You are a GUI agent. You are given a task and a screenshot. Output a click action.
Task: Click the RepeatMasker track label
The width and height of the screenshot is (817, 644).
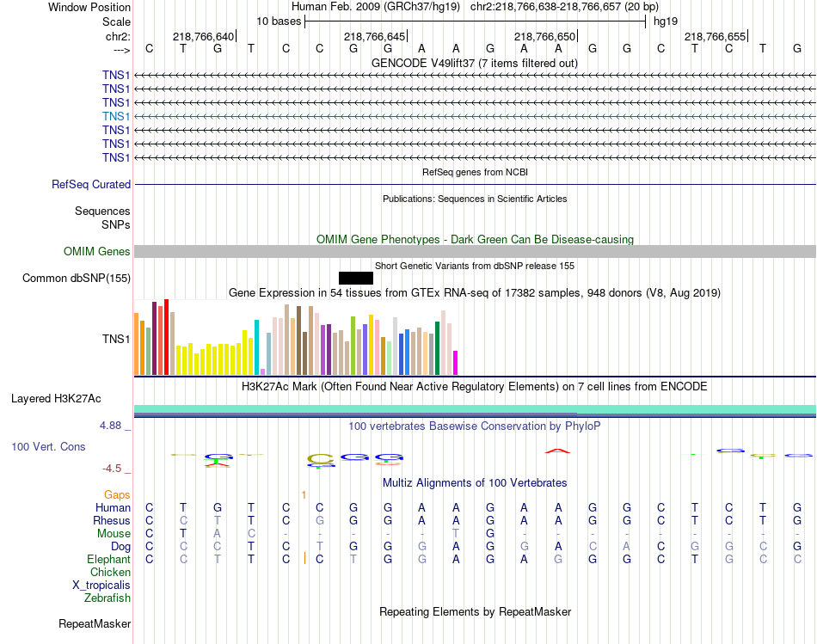click(x=95, y=623)
